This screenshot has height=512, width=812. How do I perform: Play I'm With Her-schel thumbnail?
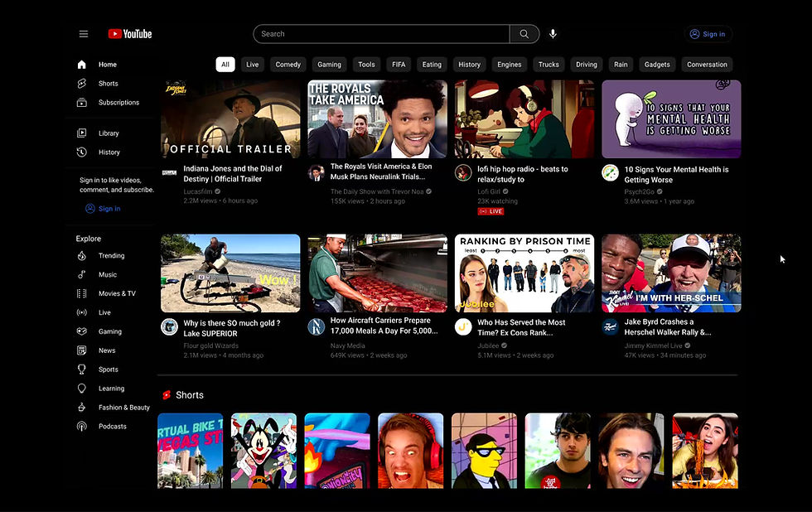click(672, 273)
